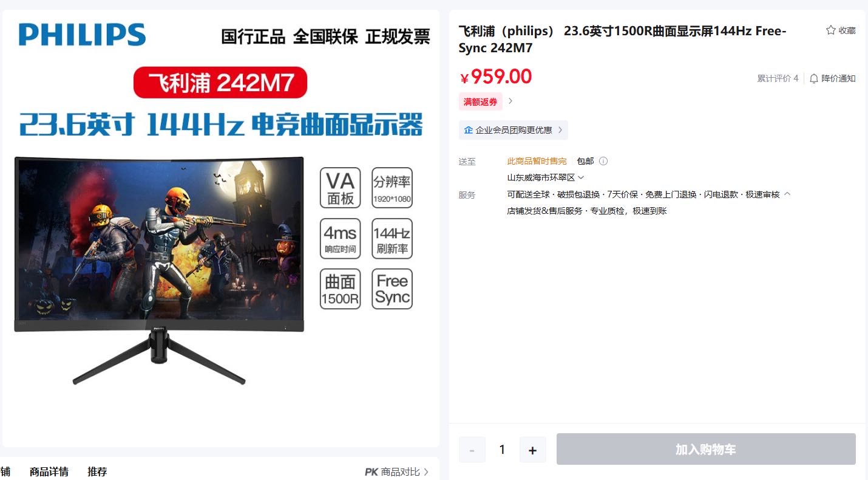Viewport: 868px width, 480px height.
Task: Click the 加入购物车 add to cart button
Action: pos(706,450)
